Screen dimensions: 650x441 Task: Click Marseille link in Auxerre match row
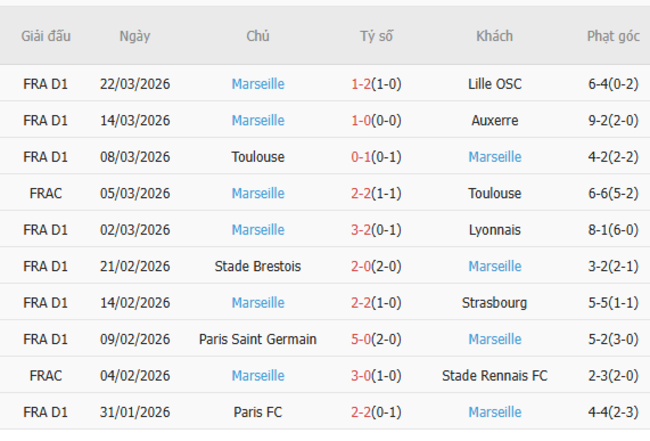tap(257, 120)
